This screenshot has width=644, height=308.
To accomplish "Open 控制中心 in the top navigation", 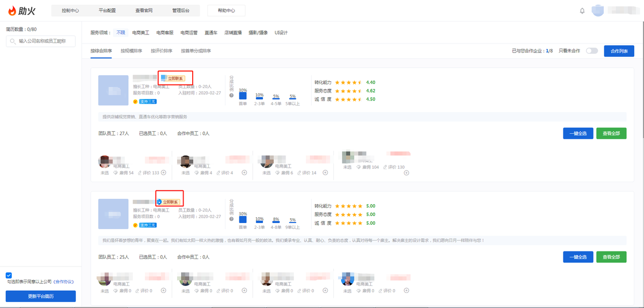I will (70, 11).
